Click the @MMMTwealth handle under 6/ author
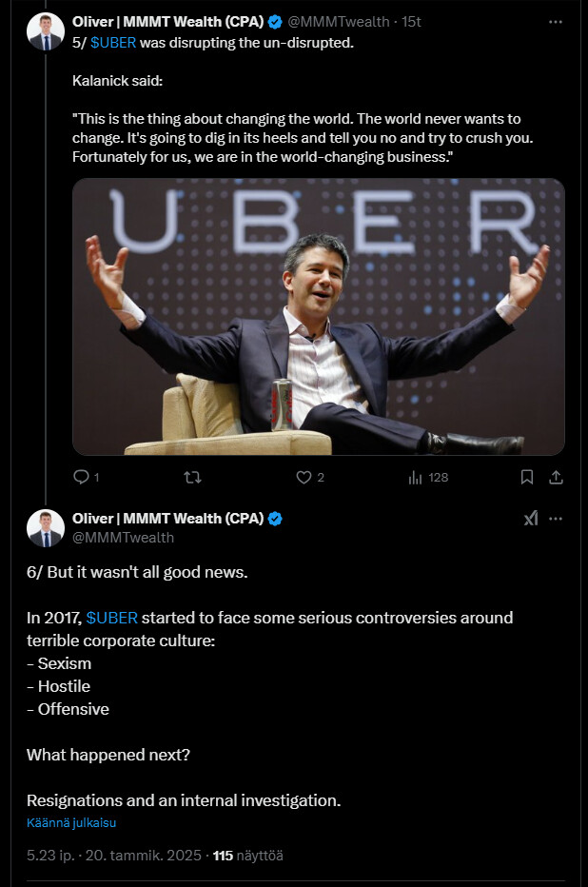The width and height of the screenshot is (588, 887). [x=123, y=538]
